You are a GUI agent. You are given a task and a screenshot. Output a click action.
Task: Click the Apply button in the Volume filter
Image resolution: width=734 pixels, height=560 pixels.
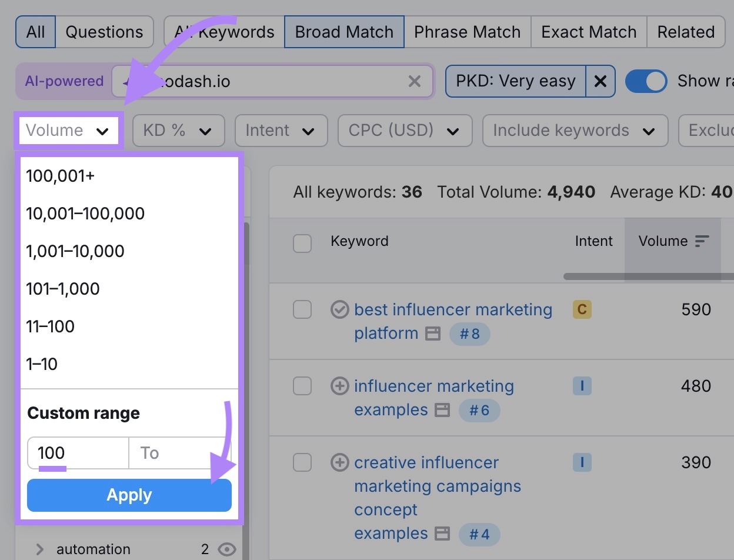(129, 495)
